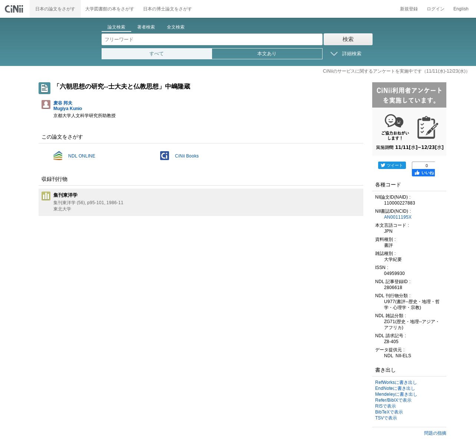
Task: Export via RefWorksに書き出し link
Action: [396, 382]
